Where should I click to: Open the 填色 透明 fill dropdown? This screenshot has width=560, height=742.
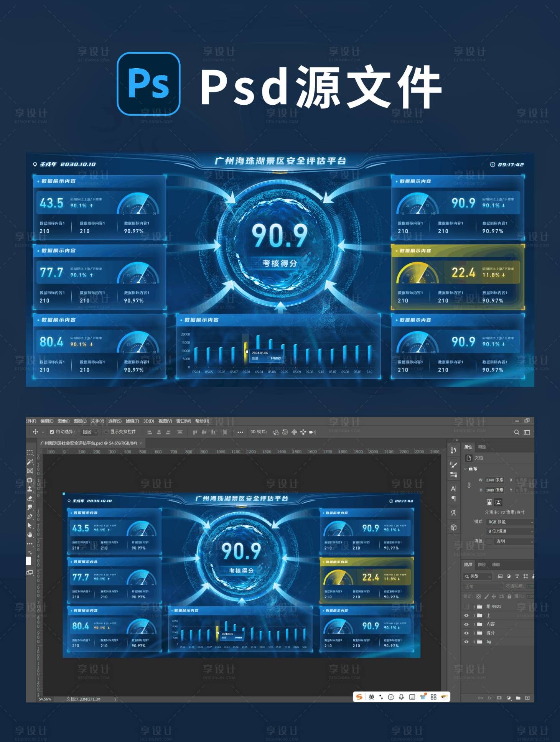point(514,541)
